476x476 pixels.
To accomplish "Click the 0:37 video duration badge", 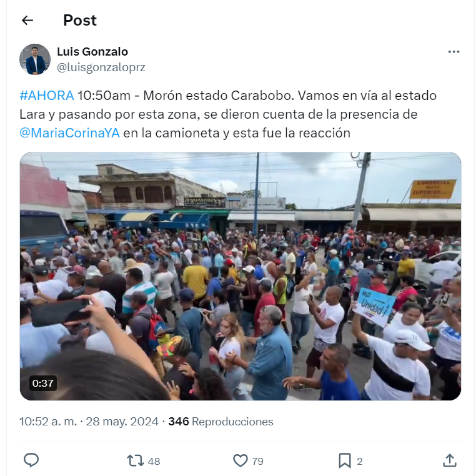I will click(43, 383).
